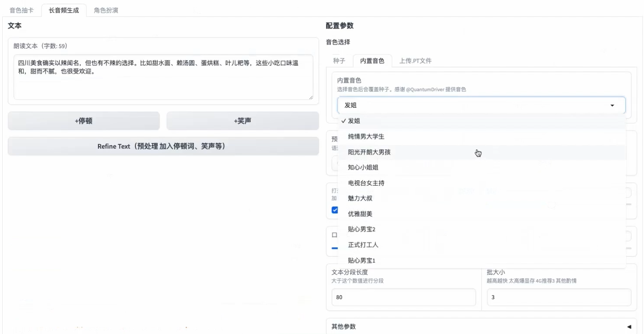Click the triangle icon beside 其他参数
Screen dimensions: 644x334
629,326
